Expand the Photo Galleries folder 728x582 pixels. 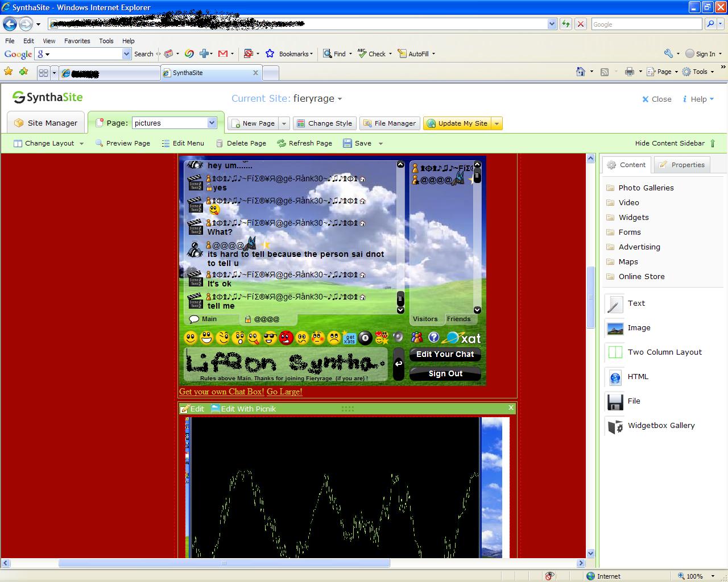(x=640, y=188)
